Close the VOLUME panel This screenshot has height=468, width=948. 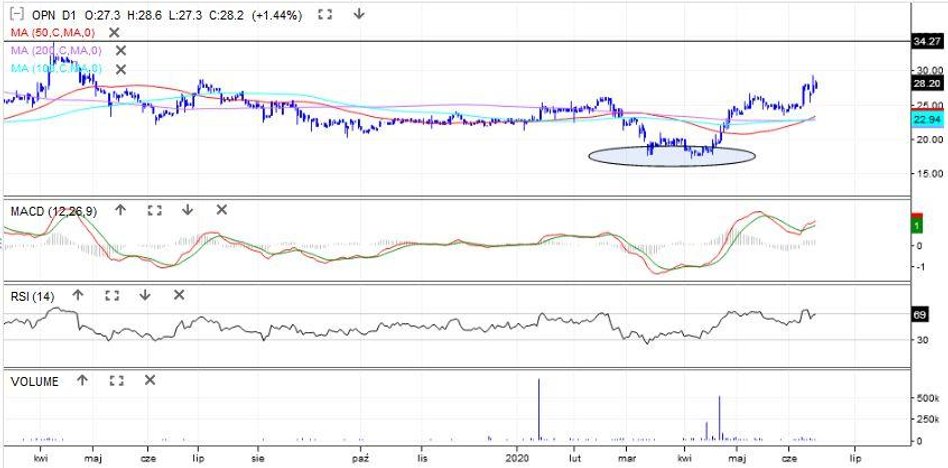pyautogui.click(x=150, y=381)
